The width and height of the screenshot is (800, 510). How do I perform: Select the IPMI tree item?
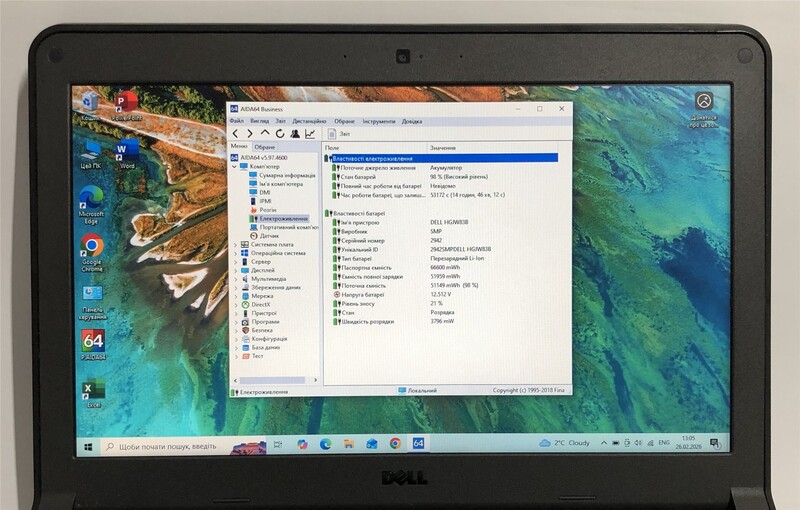tap(260, 201)
